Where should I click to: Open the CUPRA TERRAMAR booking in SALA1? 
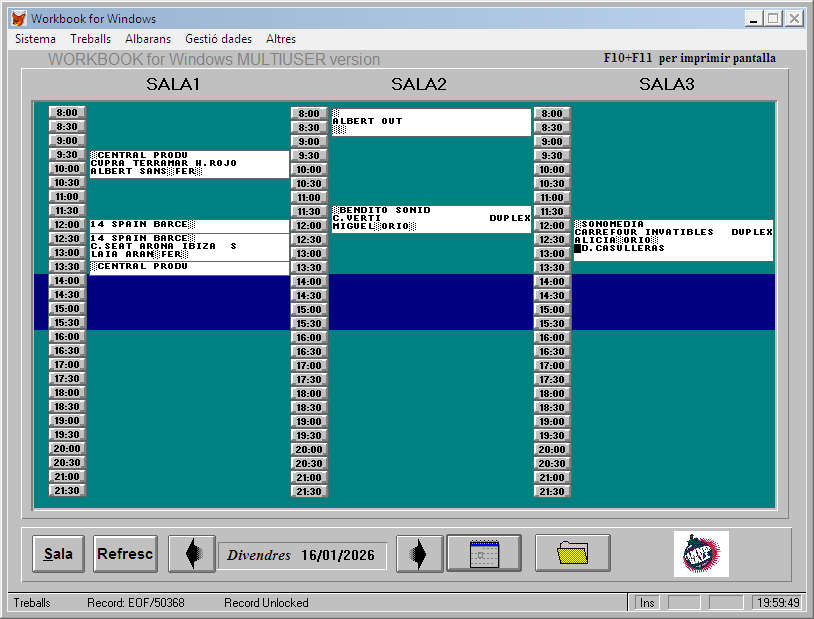point(188,164)
